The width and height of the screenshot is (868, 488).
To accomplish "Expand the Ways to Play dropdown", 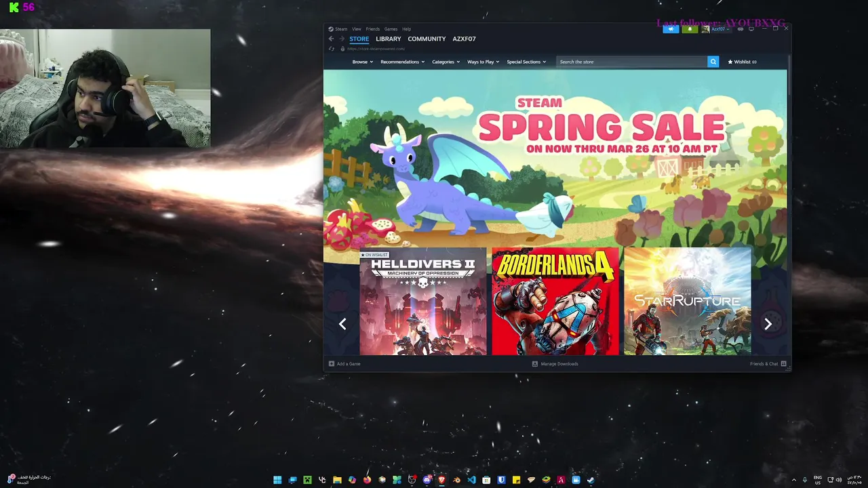I will 483,62.
